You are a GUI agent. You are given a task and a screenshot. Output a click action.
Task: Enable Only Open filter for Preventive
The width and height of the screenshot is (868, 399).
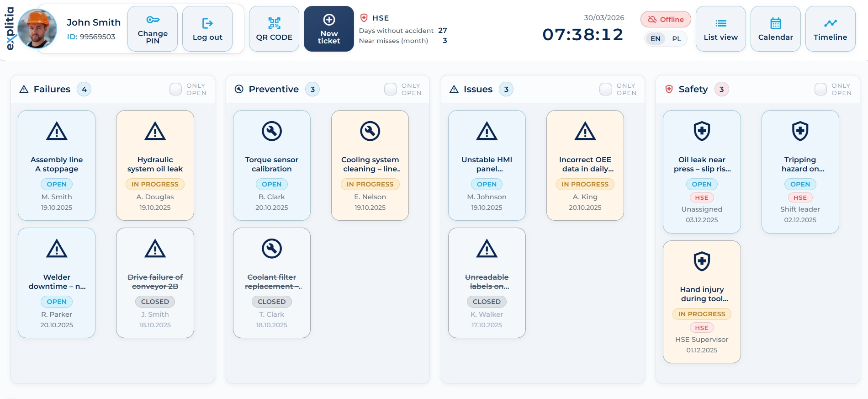point(391,89)
